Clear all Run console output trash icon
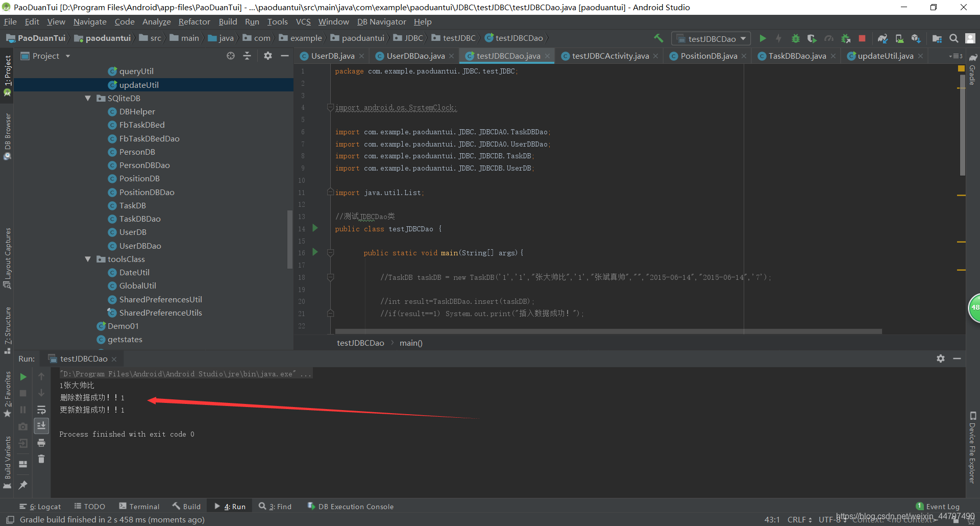 [41, 459]
